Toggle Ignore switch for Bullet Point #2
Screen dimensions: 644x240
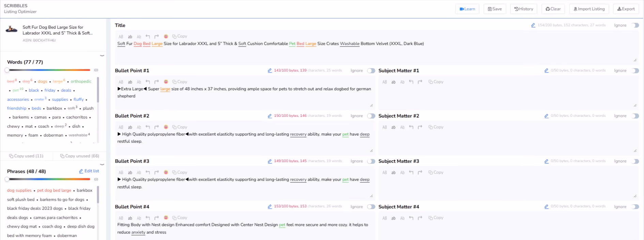click(371, 116)
